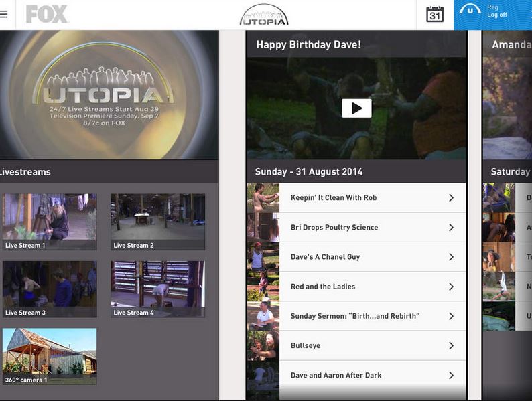This screenshot has width=532, height=401.
Task: Click the Sunday - 31 August 2014 header
Action: coord(309,172)
